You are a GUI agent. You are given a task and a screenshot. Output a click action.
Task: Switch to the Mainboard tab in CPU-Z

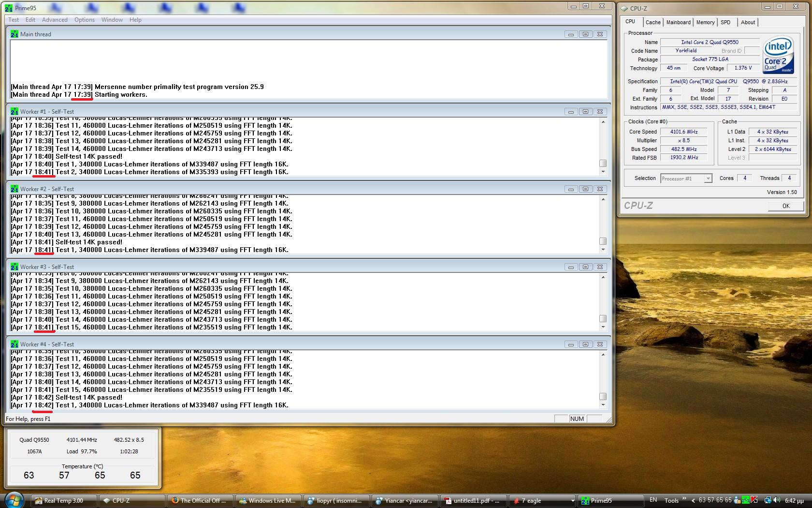(679, 22)
